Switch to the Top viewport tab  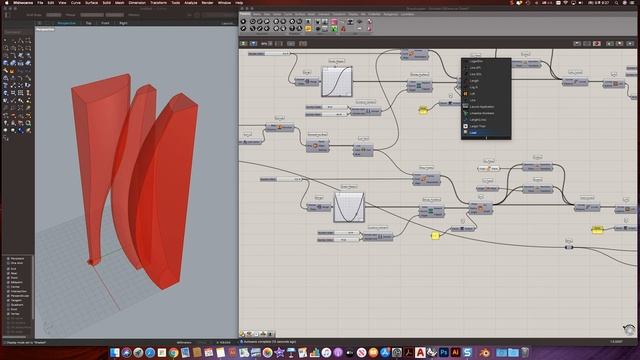tap(89, 23)
